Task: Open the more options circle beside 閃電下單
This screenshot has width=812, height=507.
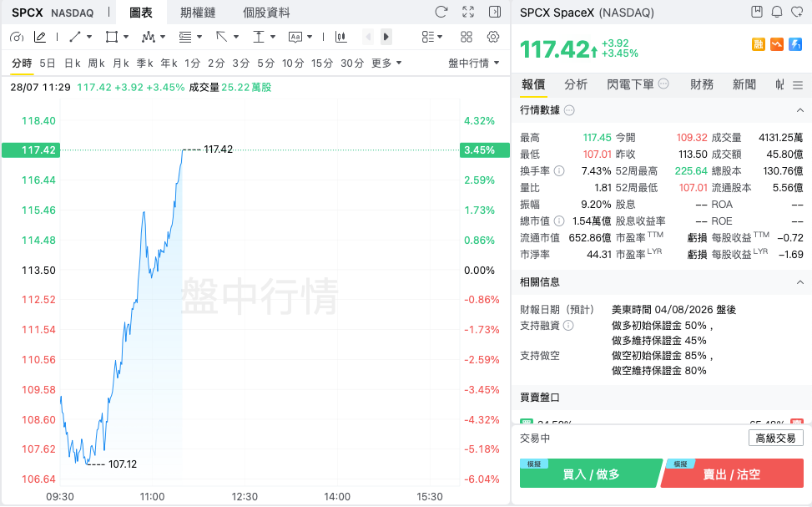Action: [x=663, y=84]
